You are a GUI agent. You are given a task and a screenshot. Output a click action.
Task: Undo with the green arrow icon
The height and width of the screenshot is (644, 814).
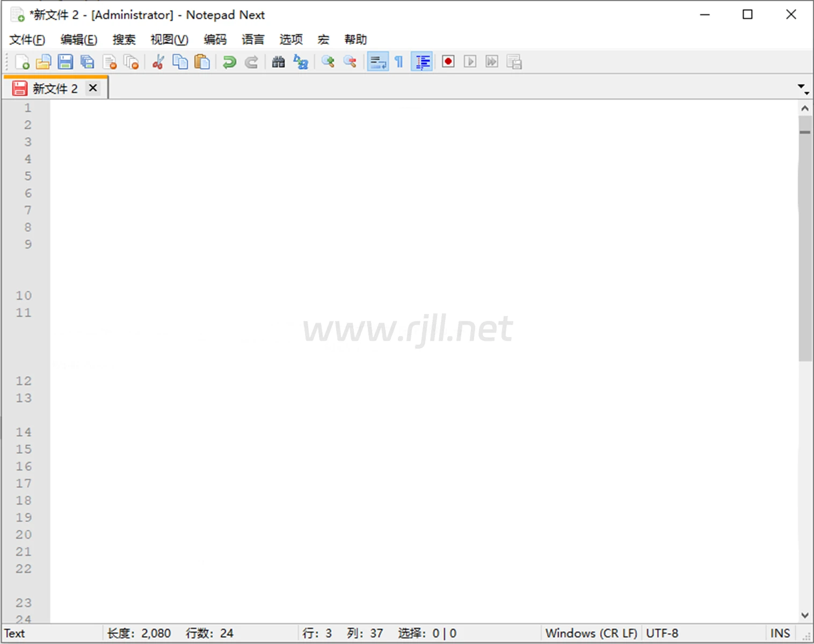[229, 62]
